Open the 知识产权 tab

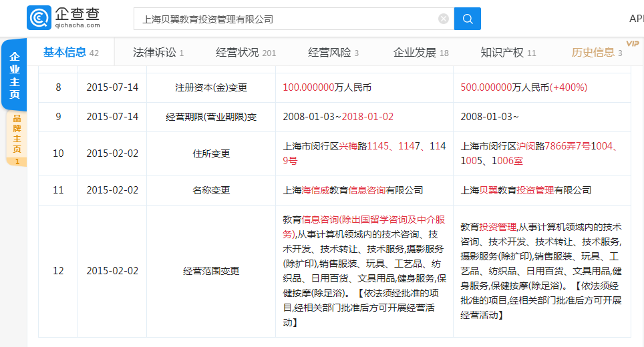[x=508, y=53]
